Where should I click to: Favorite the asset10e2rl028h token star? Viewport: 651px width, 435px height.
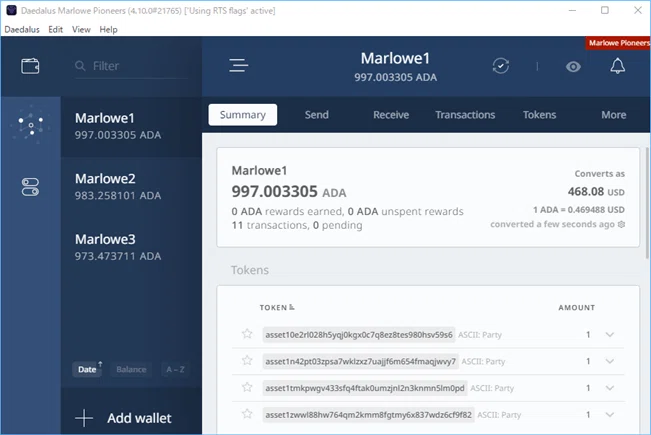(247, 334)
